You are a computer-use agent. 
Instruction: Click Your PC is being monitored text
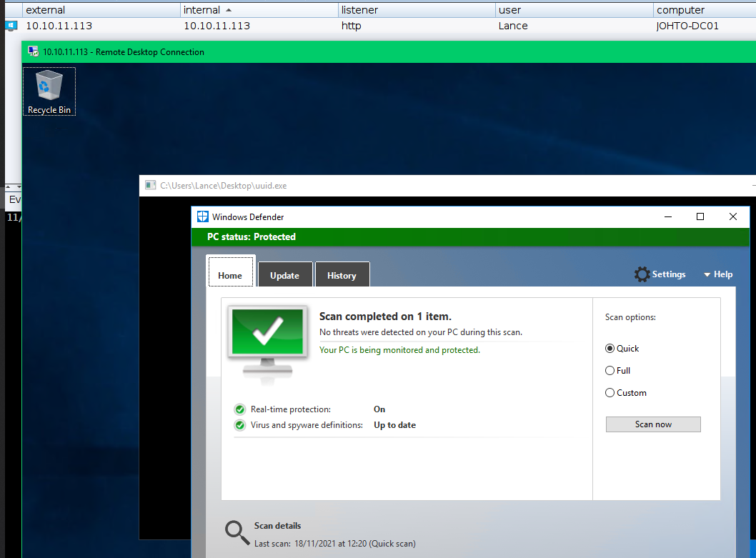(x=399, y=350)
